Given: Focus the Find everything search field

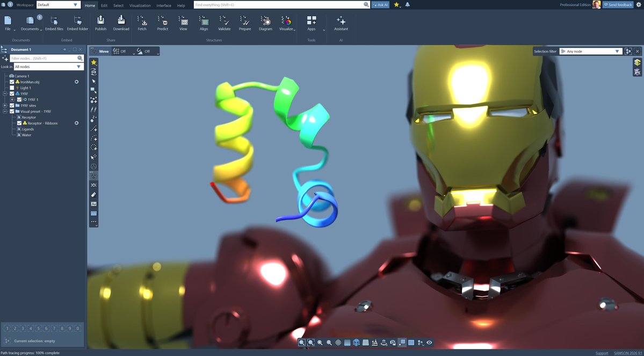Looking at the screenshot, I should 282,4.
